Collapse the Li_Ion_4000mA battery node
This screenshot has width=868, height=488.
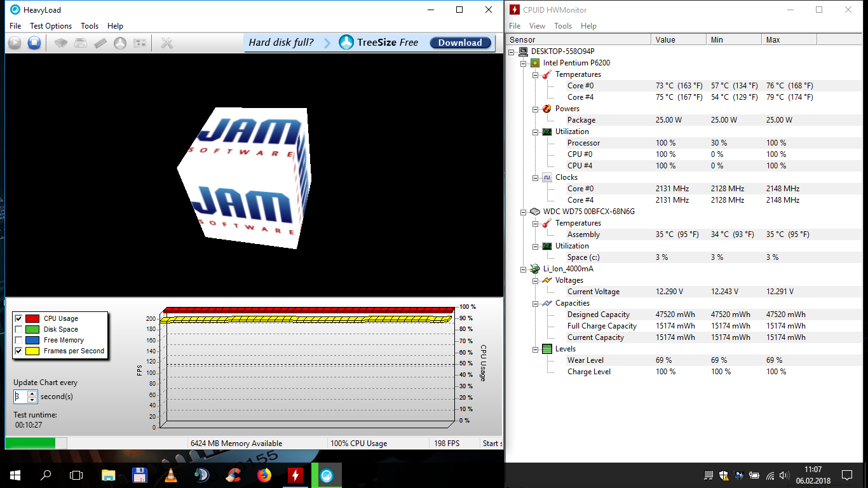click(523, 269)
